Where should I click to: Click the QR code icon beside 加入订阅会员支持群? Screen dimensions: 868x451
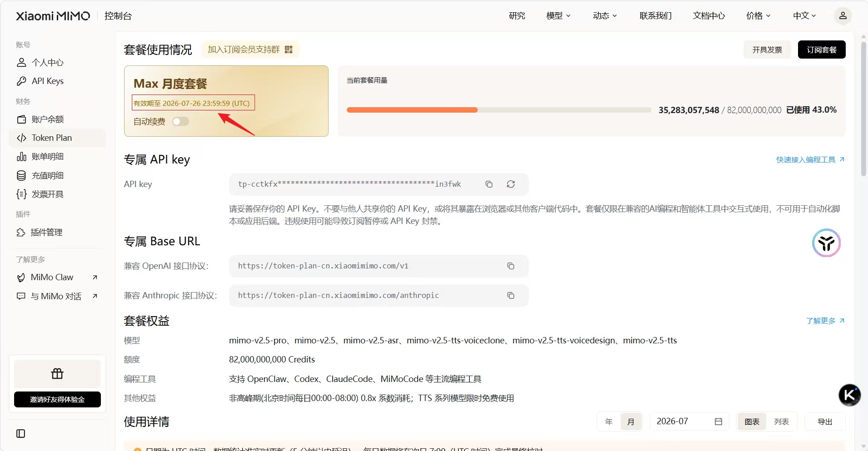pos(289,50)
